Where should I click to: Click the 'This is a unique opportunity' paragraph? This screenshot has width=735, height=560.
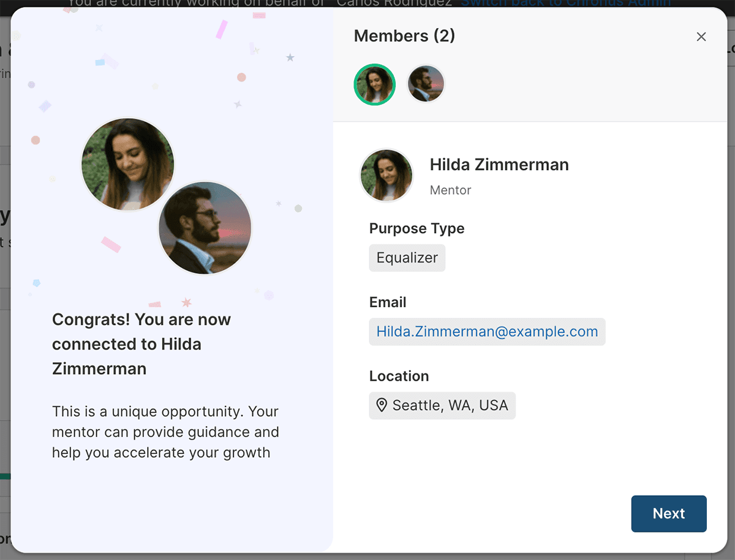(165, 432)
